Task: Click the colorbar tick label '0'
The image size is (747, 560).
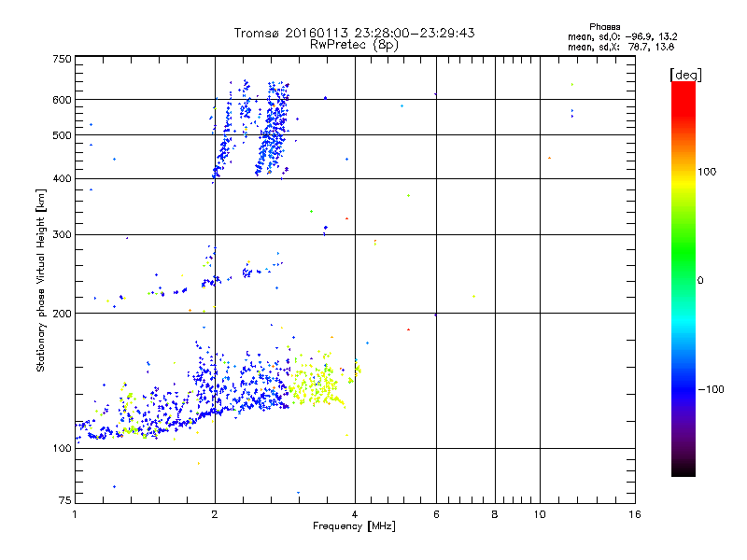Action: tap(700, 280)
